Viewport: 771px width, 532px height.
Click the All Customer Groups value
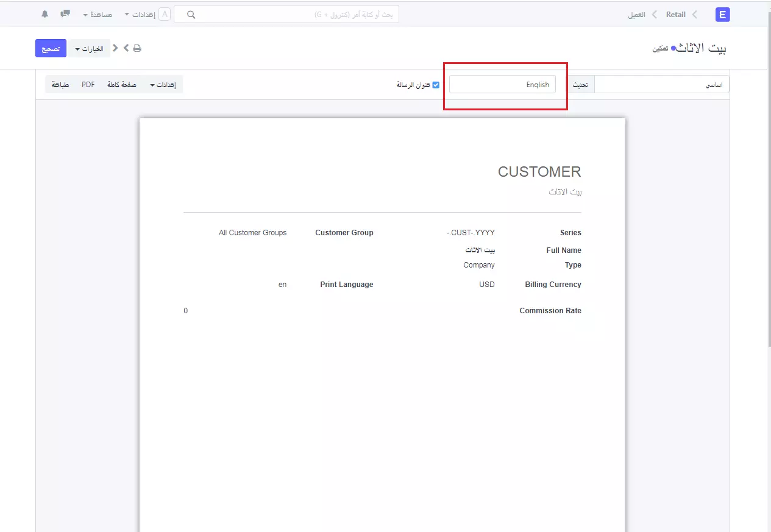coord(253,233)
